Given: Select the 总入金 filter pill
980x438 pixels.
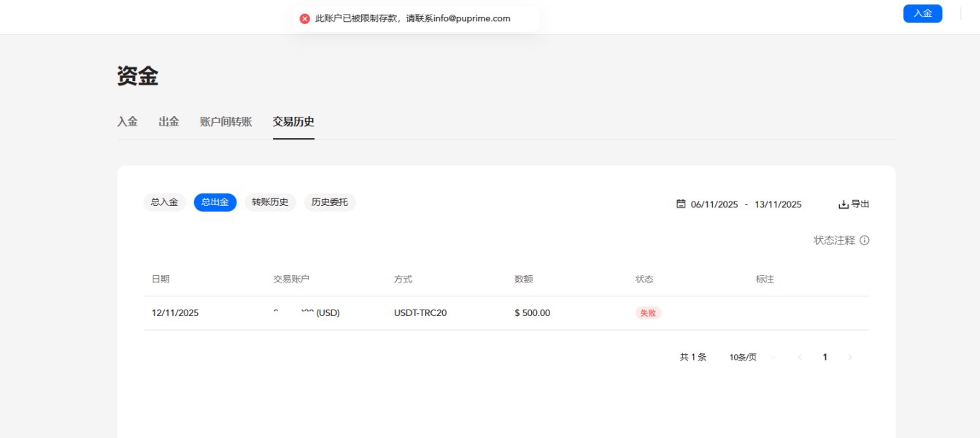Looking at the screenshot, I should click(164, 202).
